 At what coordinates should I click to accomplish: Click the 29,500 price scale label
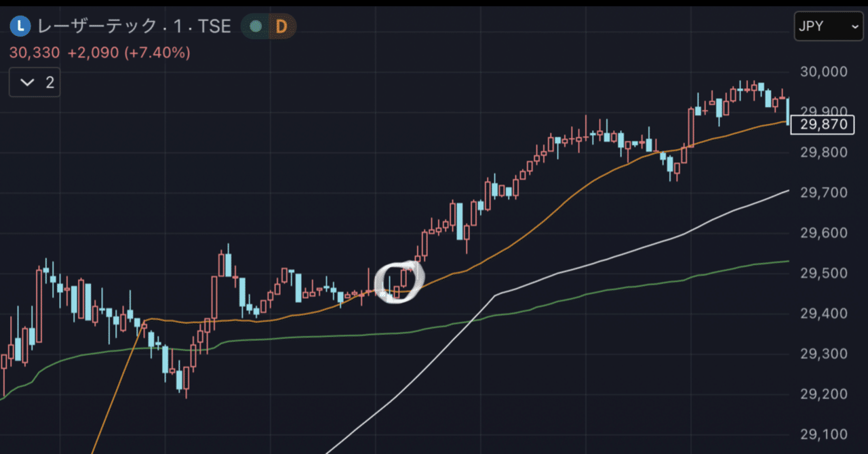[x=824, y=273]
